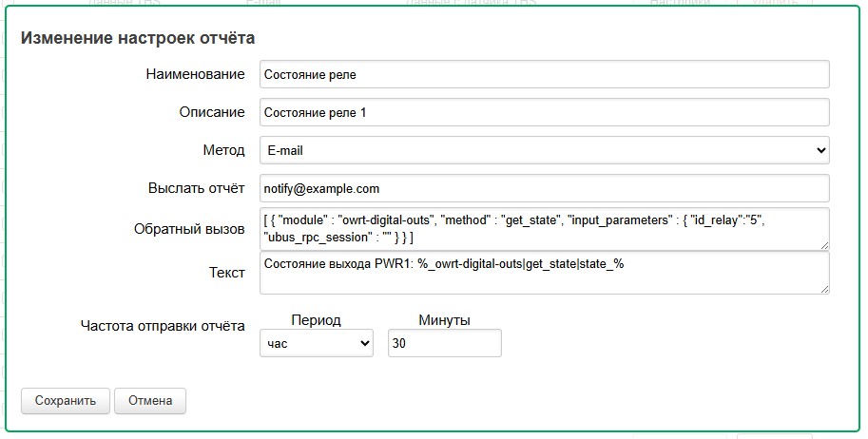This screenshot has height=439, width=868.
Task: Click the Описание label text
Action: (212, 112)
